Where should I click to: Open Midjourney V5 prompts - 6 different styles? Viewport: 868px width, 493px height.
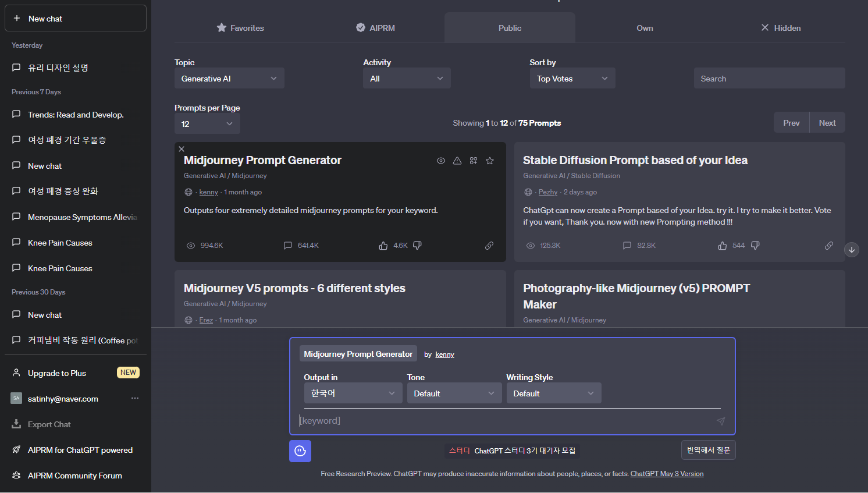(x=294, y=288)
